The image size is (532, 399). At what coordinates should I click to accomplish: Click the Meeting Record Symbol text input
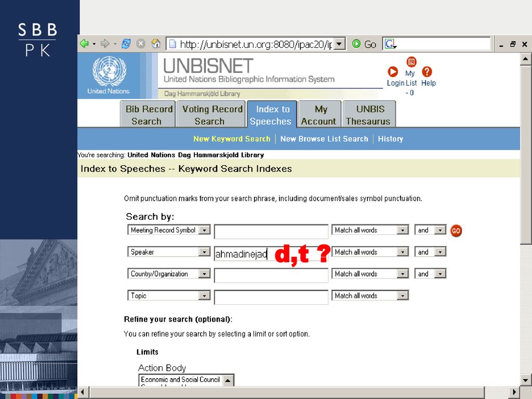[271, 232]
